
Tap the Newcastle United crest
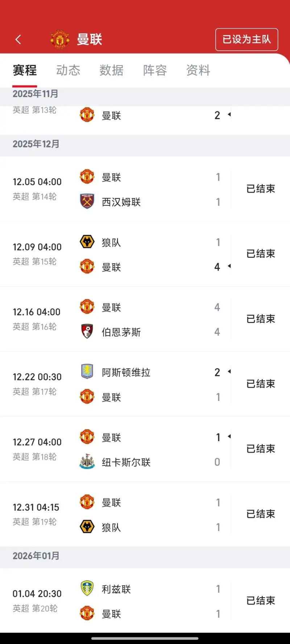click(x=87, y=462)
